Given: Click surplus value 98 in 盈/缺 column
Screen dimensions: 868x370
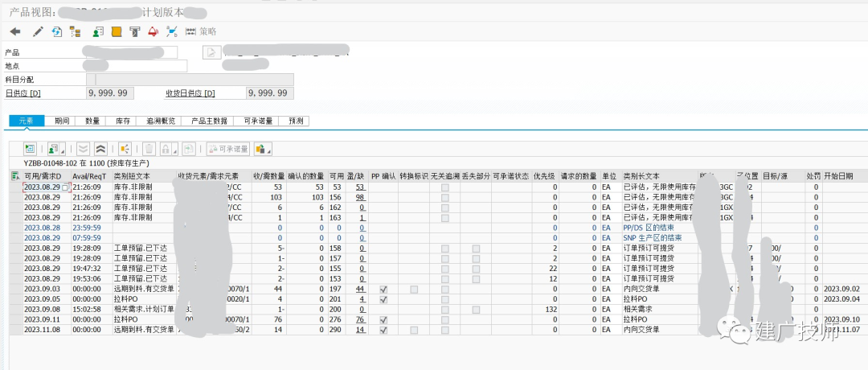Looking at the screenshot, I should pos(360,197).
